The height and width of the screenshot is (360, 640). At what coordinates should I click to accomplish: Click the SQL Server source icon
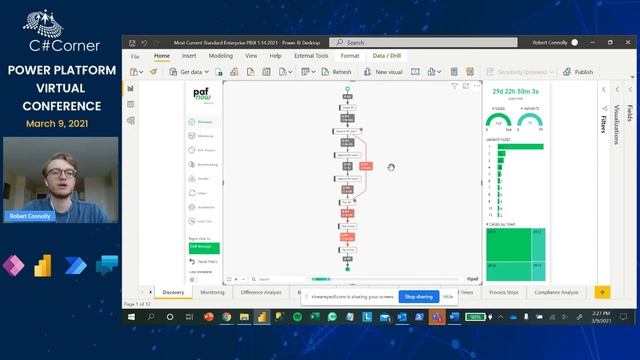click(251, 72)
